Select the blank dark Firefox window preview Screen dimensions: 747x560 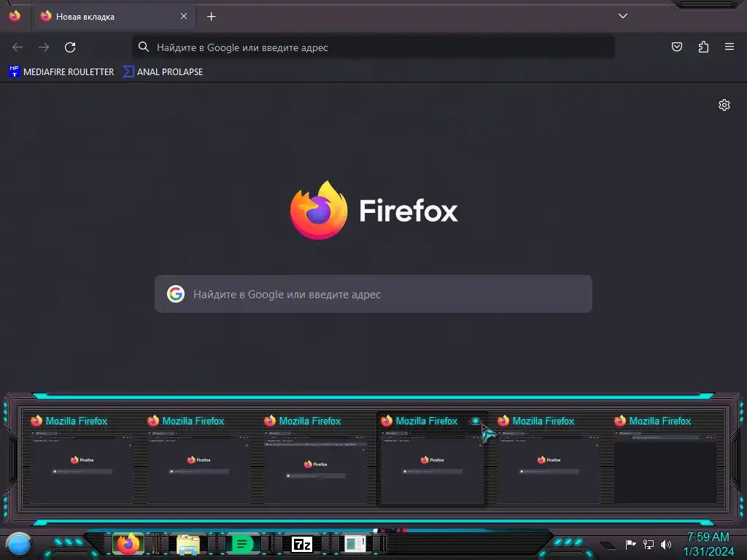665,459
